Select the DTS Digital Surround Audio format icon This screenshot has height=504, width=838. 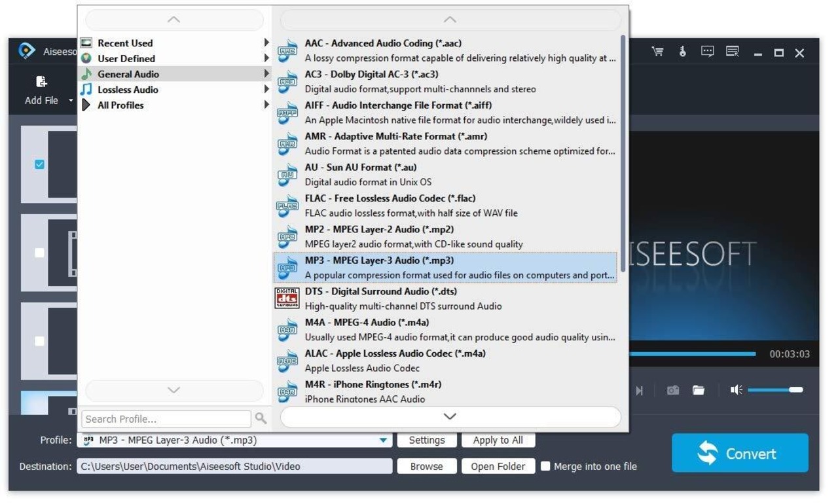(287, 298)
